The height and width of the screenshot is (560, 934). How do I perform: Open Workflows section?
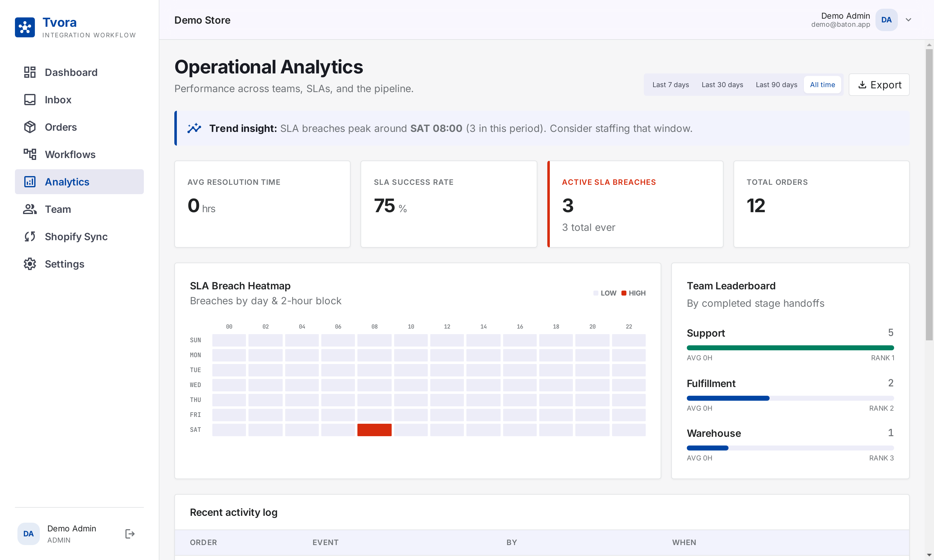pos(79,154)
